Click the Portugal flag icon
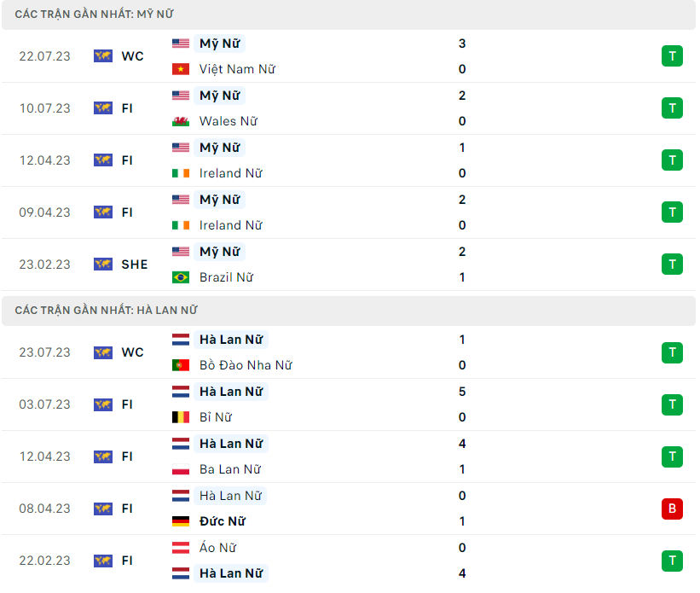 pyautogui.click(x=180, y=365)
